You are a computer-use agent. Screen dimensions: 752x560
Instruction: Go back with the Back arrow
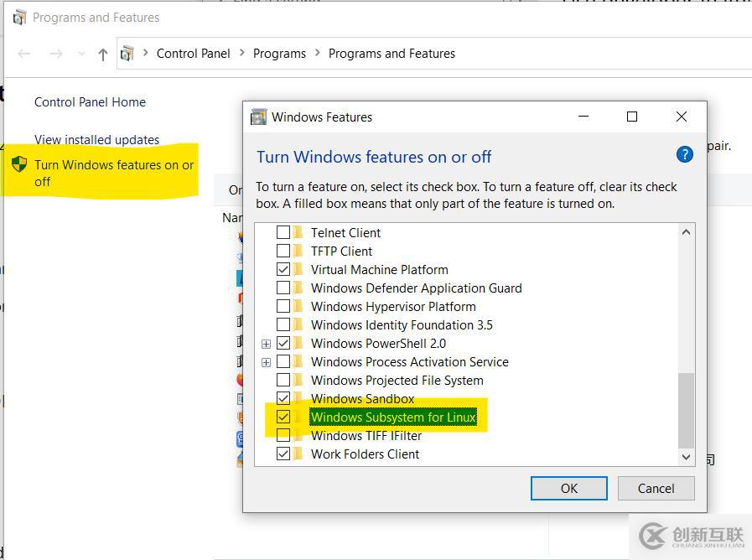click(x=24, y=54)
